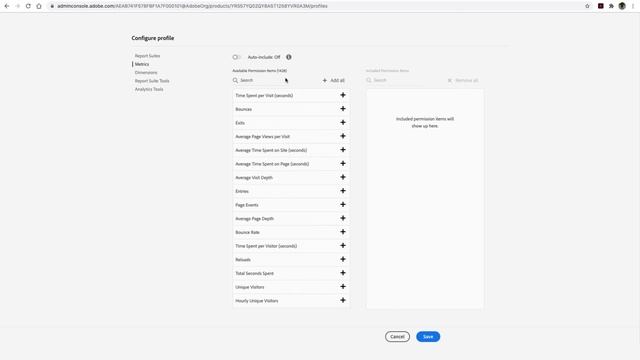Add Average Time Spent on Page plus icon
Viewport: 640px width, 360px height.
[343, 164]
